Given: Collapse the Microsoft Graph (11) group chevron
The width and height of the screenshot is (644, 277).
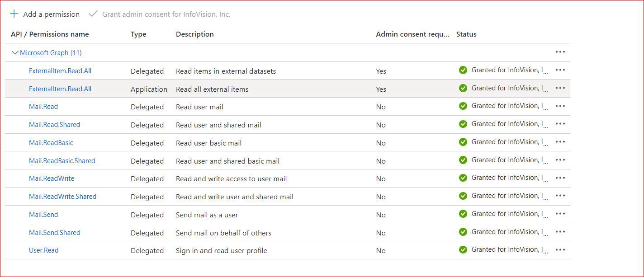Looking at the screenshot, I should 15,53.
